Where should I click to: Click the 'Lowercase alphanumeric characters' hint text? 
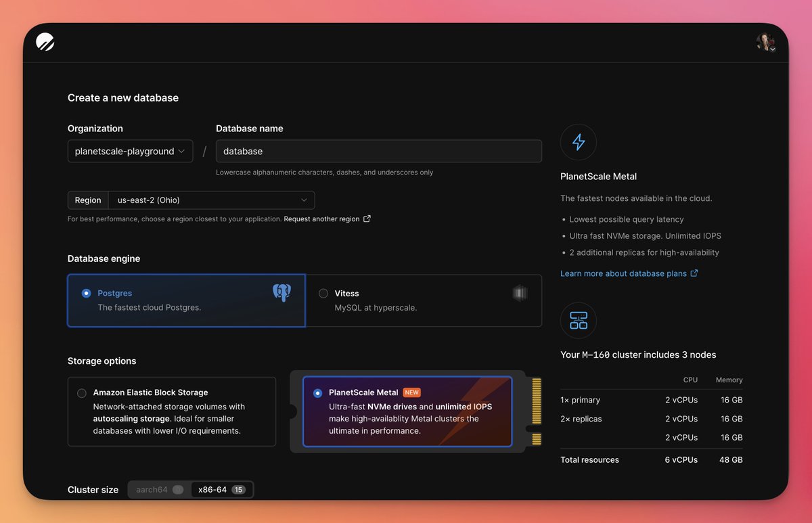pyautogui.click(x=324, y=173)
